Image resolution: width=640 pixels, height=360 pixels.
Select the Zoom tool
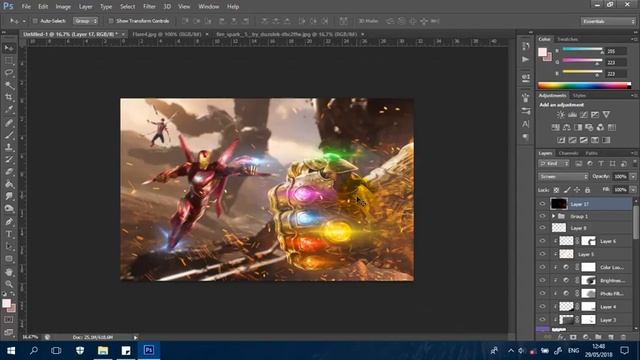pyautogui.click(x=9, y=284)
